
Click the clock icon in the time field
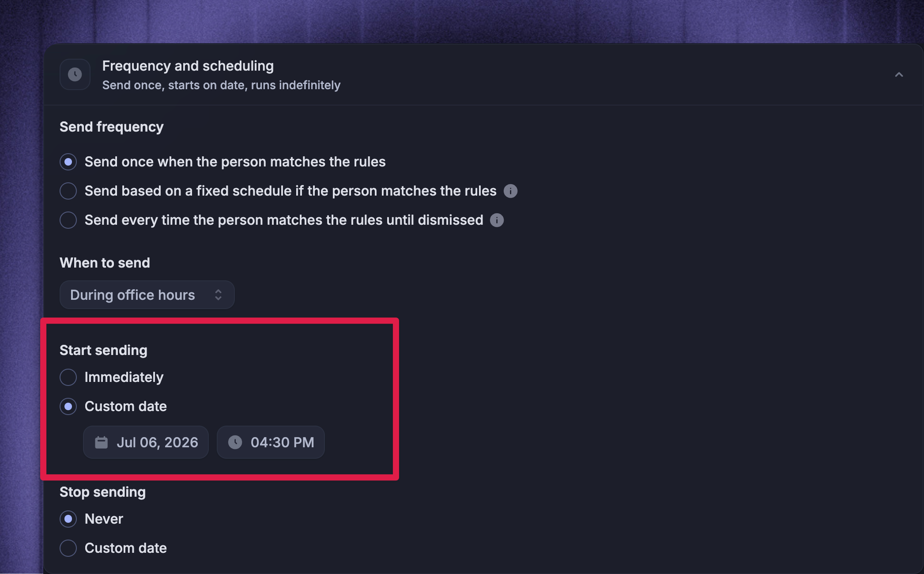coord(235,442)
